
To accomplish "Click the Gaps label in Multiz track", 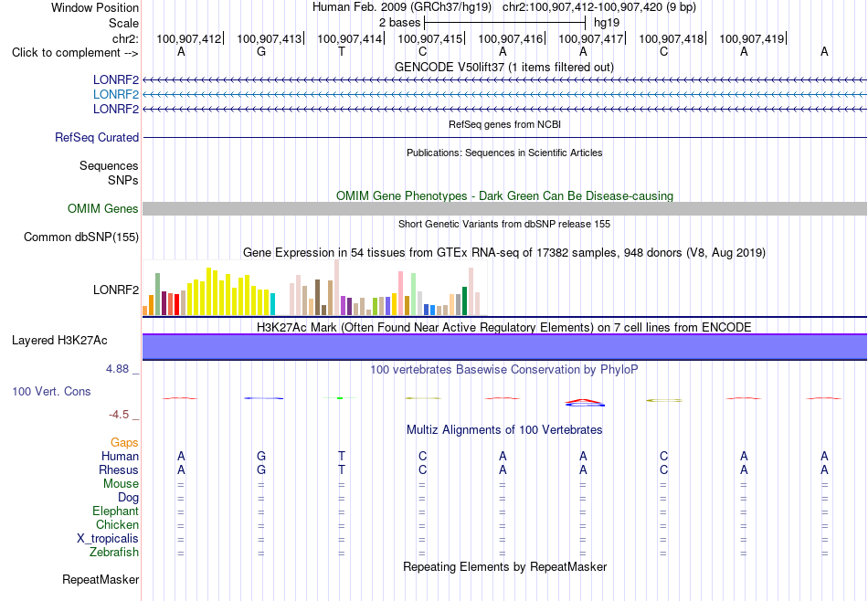I will (x=124, y=442).
